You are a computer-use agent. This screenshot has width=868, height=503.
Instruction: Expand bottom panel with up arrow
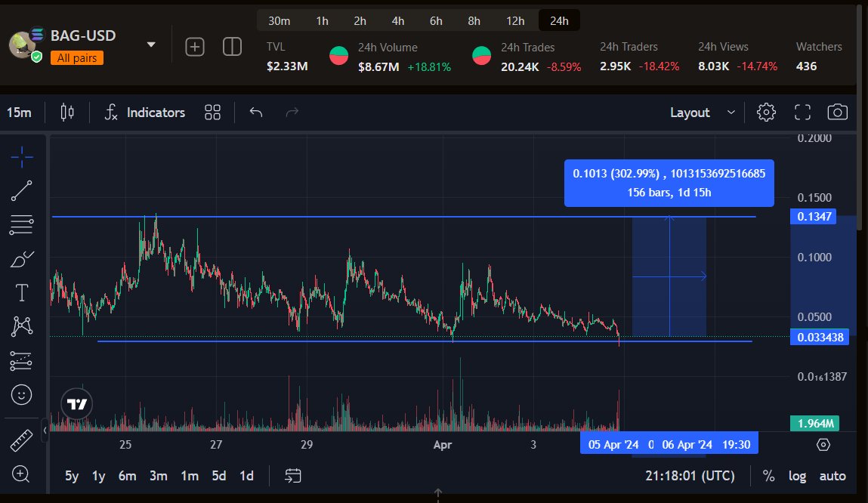click(x=438, y=493)
